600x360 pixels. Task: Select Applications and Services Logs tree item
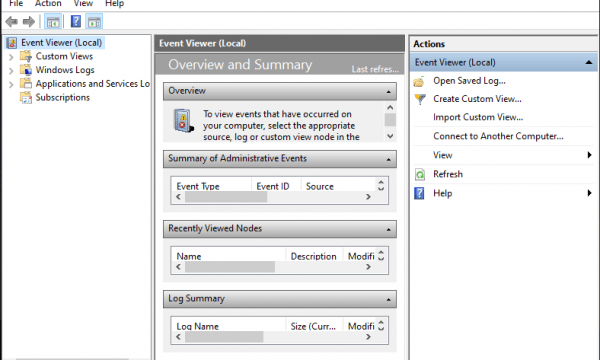pos(93,84)
